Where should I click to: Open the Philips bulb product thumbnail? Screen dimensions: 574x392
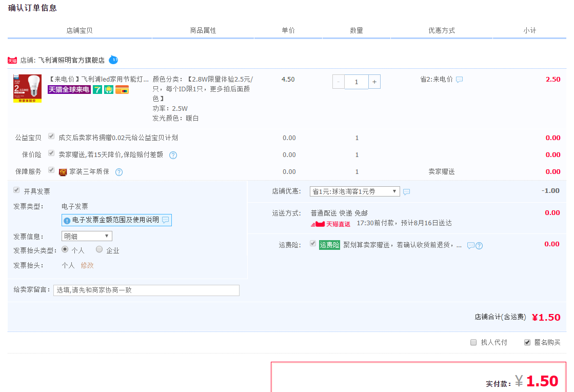click(28, 89)
